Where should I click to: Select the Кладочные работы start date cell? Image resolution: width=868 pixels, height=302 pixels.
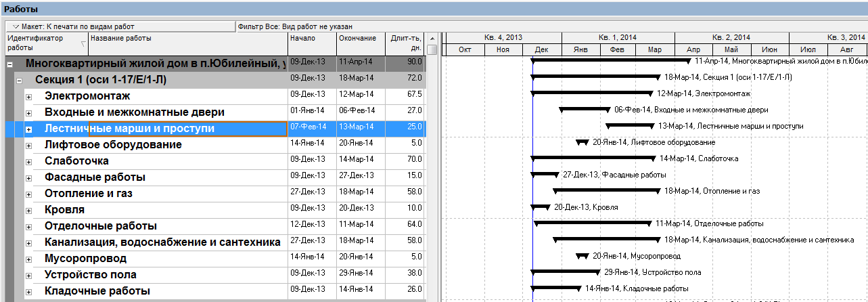311,291
